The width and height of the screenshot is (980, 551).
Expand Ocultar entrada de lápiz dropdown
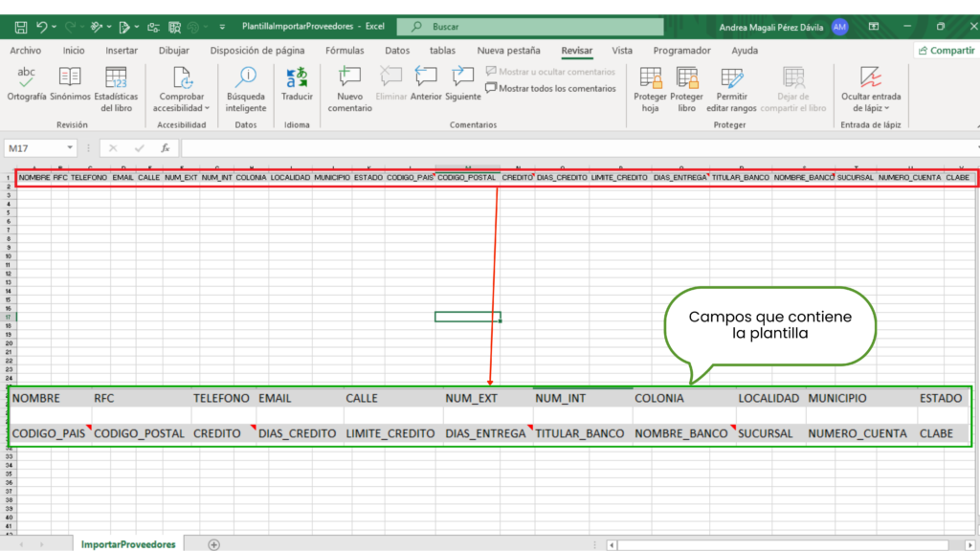tap(871, 109)
